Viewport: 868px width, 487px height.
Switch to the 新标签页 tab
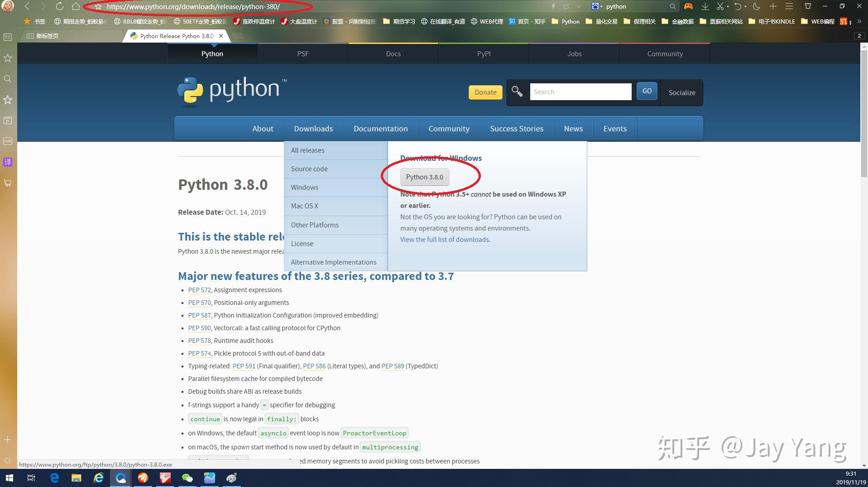click(x=48, y=36)
